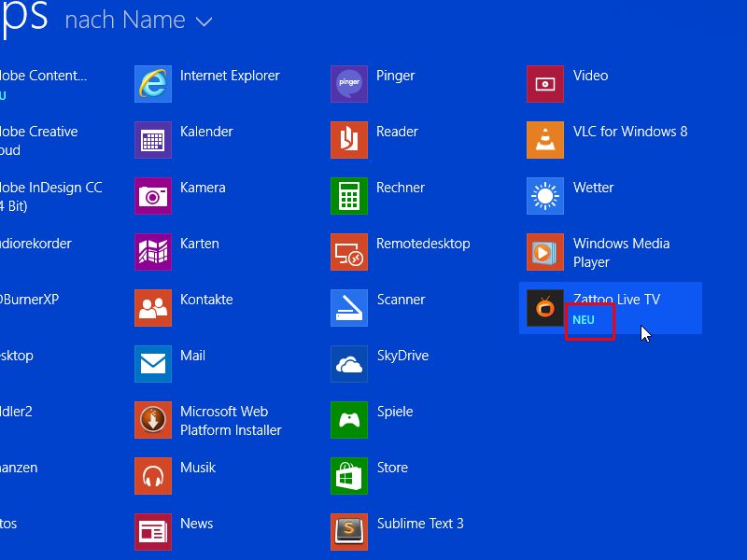This screenshot has width=747, height=560.
Task: Click the 'Scanner' text label
Action: 402,300
